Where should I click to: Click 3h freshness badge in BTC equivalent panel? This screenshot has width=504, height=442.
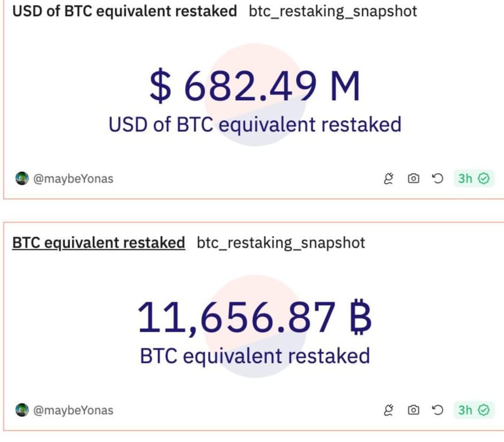click(473, 410)
